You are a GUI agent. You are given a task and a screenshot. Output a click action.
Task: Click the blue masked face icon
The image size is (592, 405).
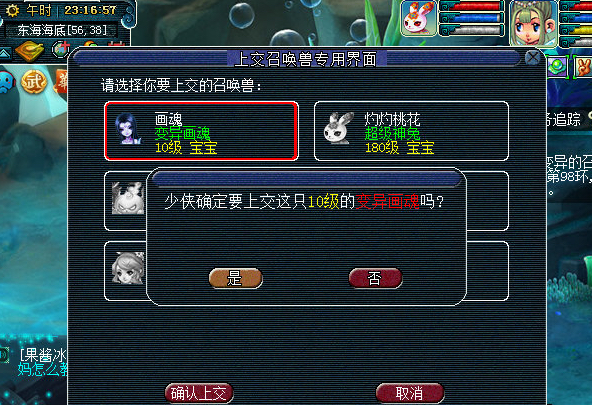tap(6, 81)
